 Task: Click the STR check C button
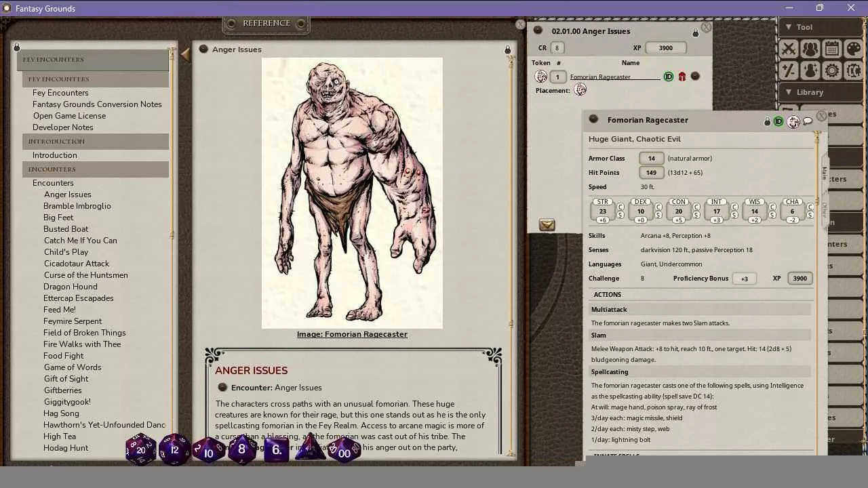coord(620,207)
